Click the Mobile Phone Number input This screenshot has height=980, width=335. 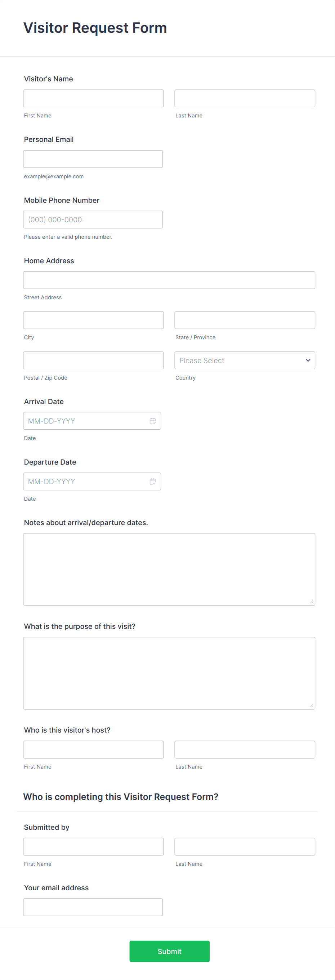93,219
